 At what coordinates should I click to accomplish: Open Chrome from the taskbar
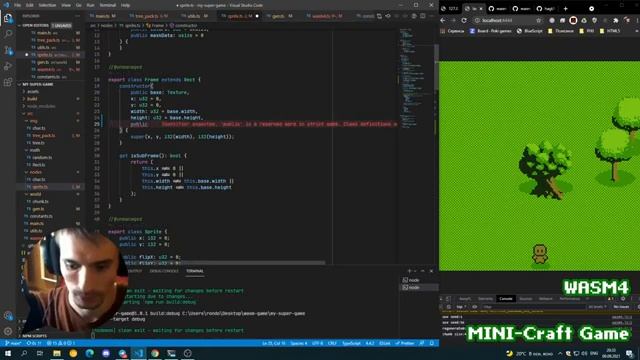click(155, 353)
